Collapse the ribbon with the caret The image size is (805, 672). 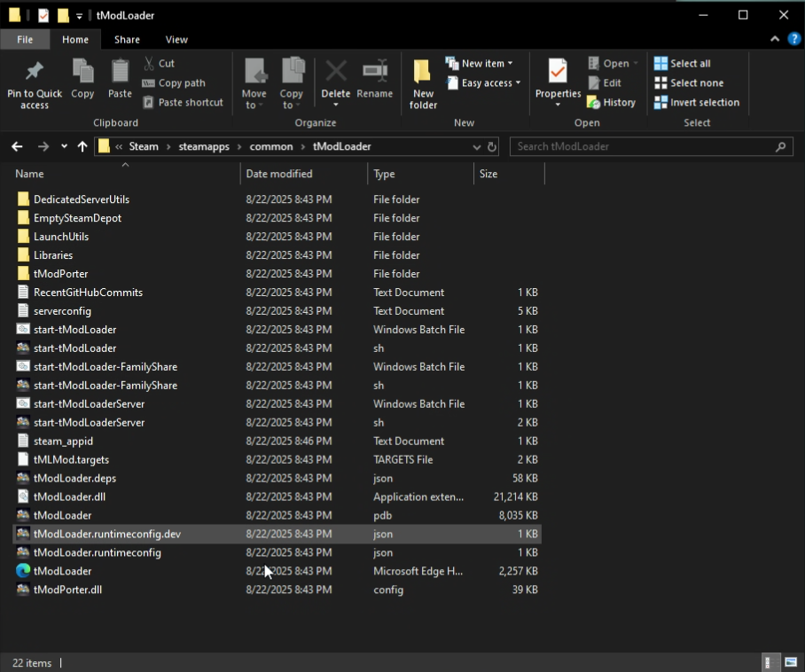point(775,39)
